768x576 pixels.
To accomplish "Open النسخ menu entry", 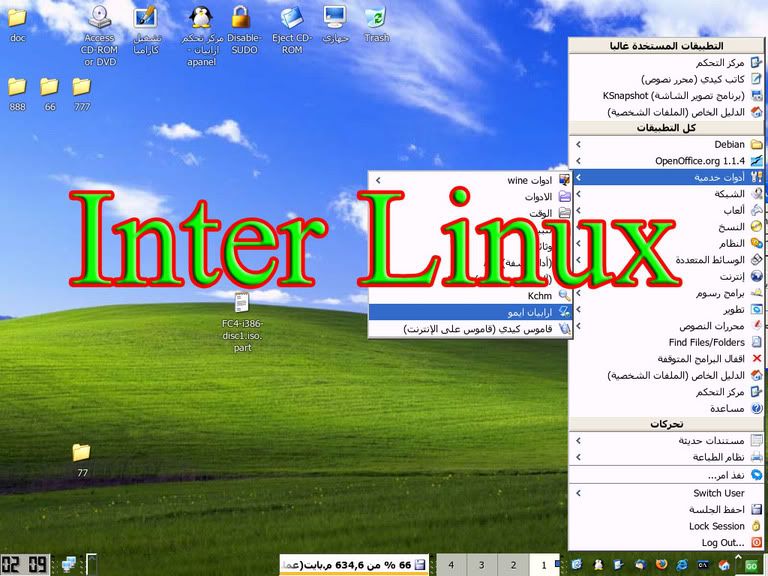I will click(666, 227).
